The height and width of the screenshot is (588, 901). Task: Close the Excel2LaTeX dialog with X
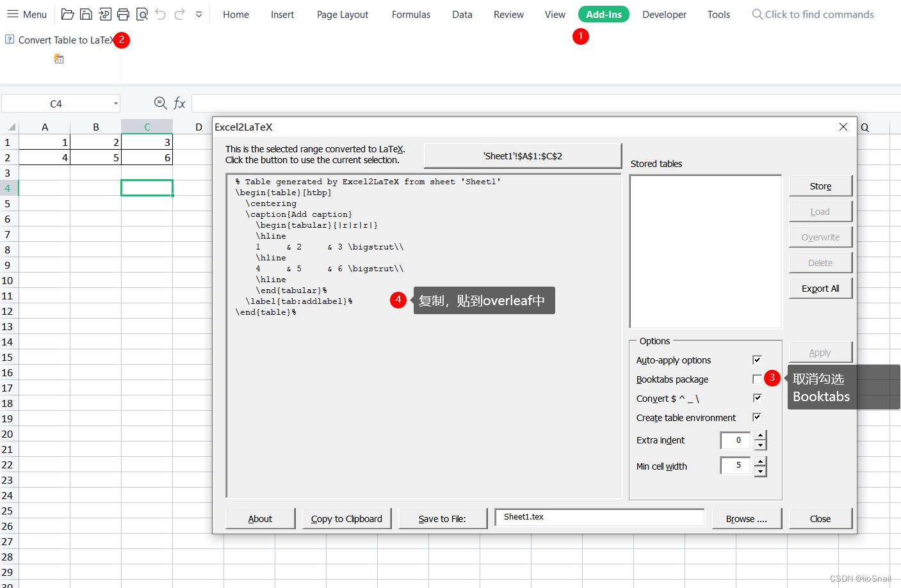pos(843,127)
